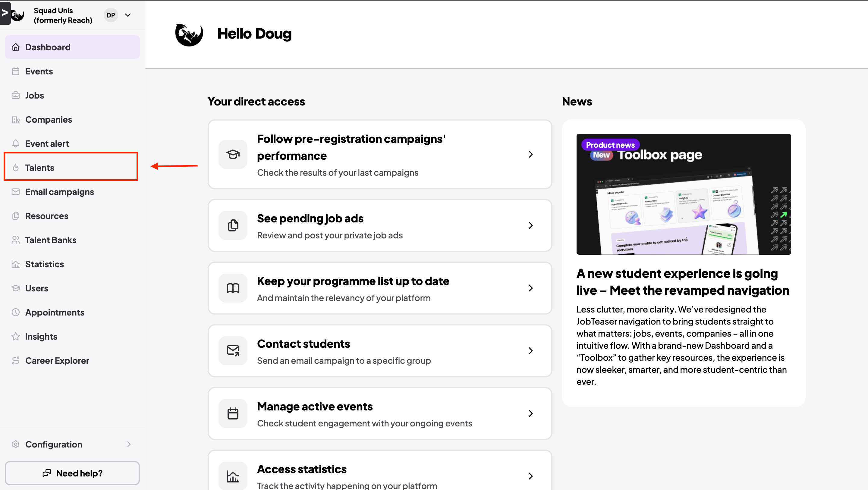Viewport: 868px width, 490px height.
Task: Click the DP user avatar badge
Action: coord(111,15)
